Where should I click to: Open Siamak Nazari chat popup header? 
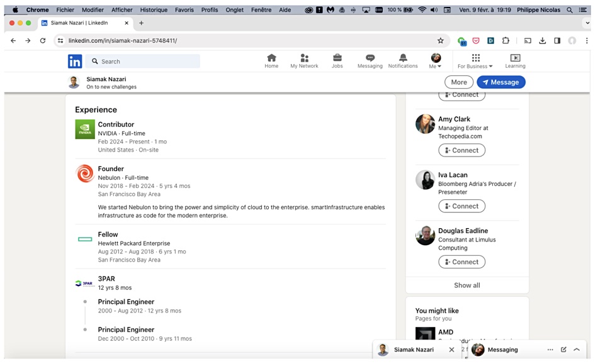point(414,350)
